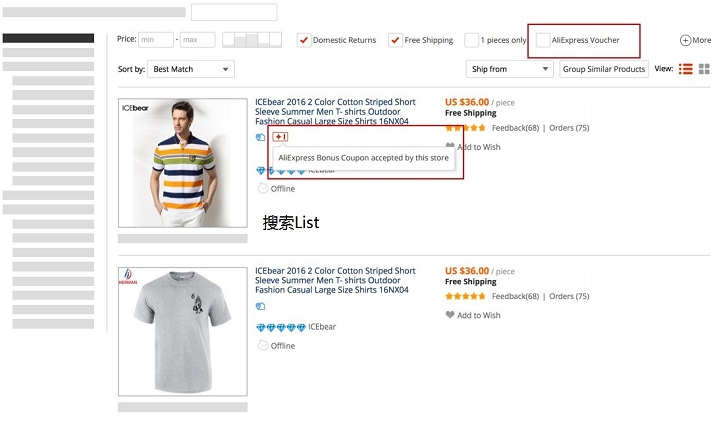Open the Ship from dropdown

[509, 69]
